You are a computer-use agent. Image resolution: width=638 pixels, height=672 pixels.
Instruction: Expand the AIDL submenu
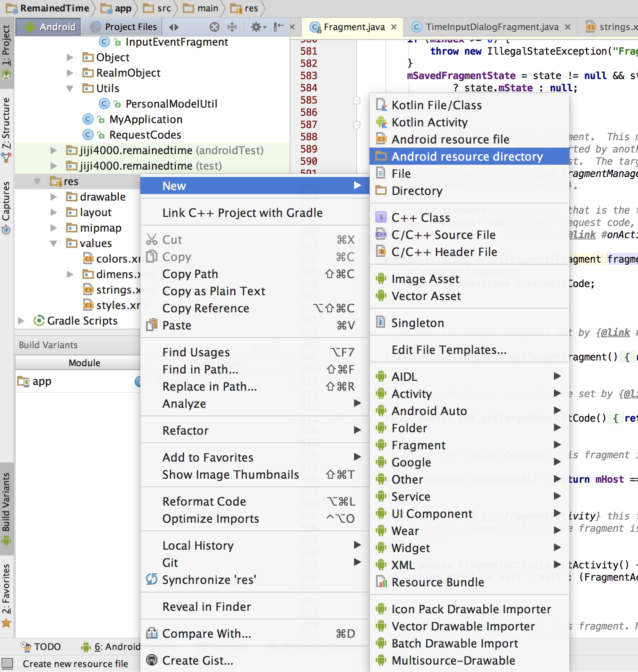[469, 377]
